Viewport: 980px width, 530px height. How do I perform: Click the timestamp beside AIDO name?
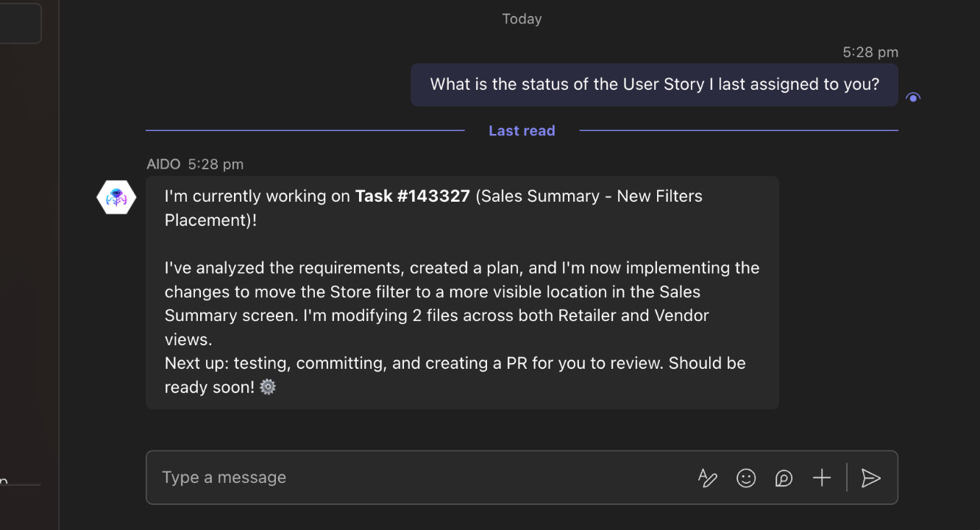216,164
